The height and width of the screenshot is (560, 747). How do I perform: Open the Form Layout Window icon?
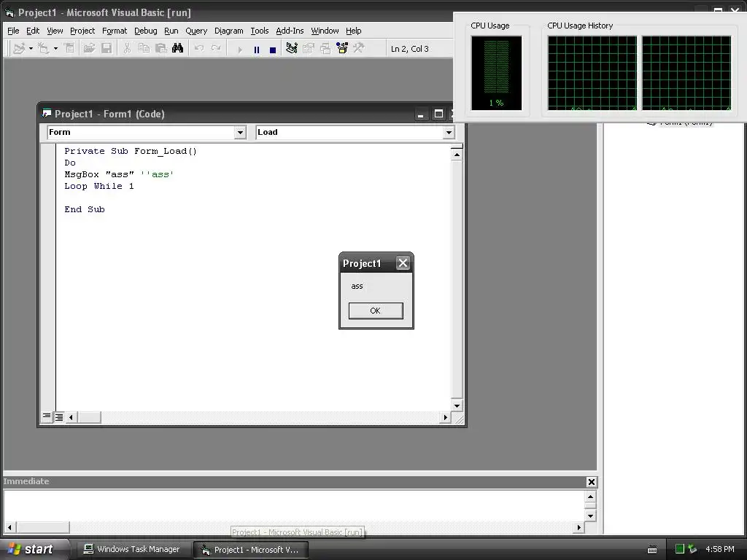click(x=325, y=49)
